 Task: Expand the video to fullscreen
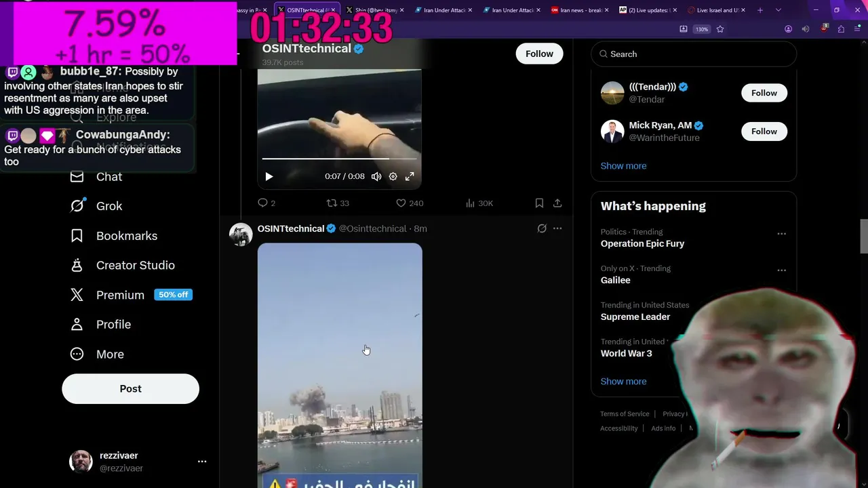[410, 176]
